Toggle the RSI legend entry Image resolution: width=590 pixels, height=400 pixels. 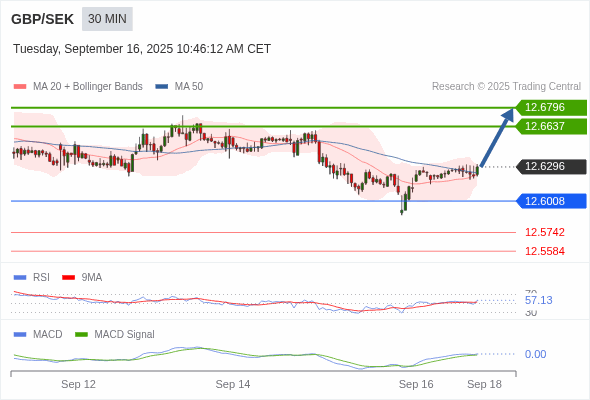32,277
